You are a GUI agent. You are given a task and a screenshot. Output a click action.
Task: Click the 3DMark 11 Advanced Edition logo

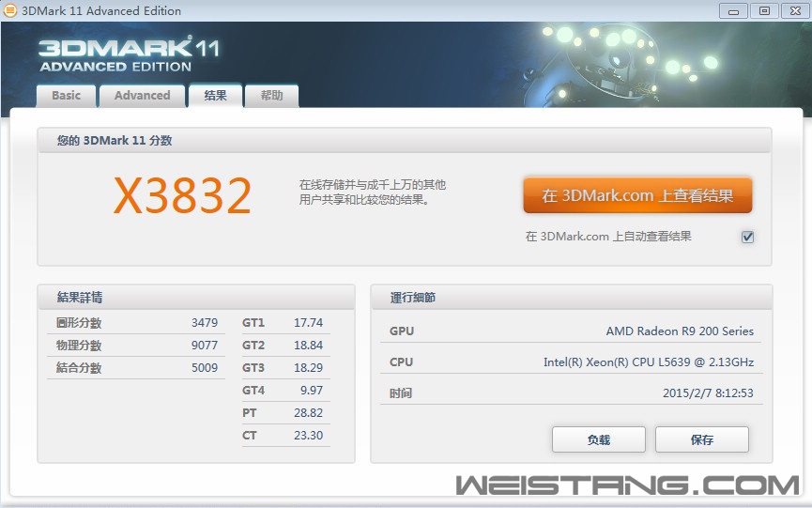pos(130,54)
